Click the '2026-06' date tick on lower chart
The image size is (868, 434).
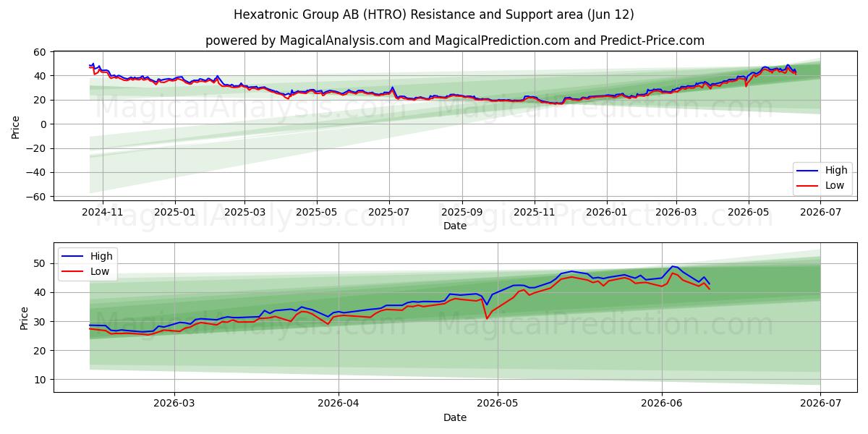click(663, 404)
